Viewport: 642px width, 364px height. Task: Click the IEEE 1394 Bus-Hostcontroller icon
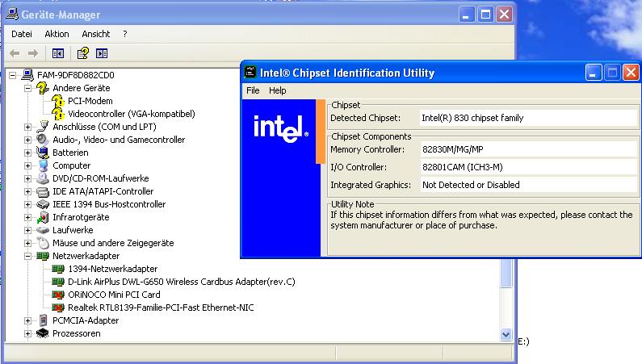click(x=43, y=204)
